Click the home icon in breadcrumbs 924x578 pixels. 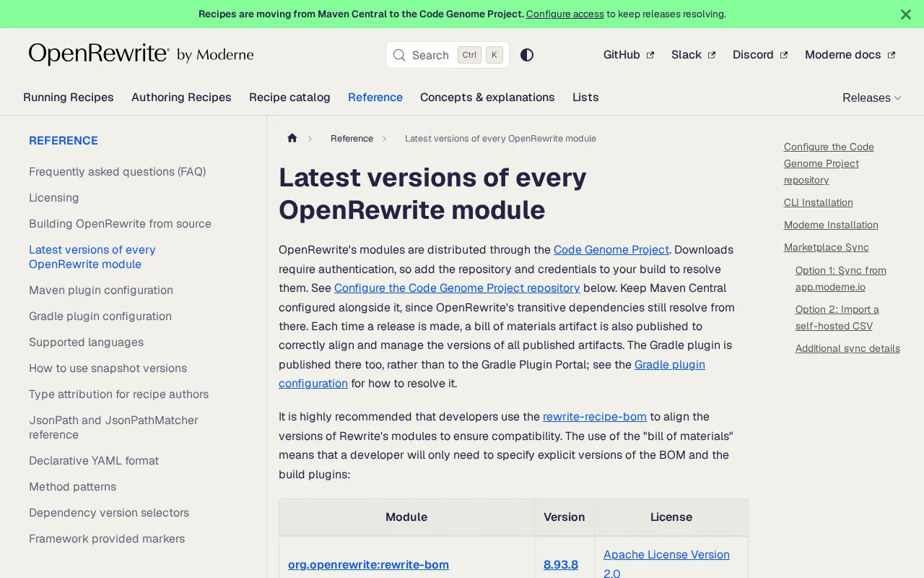pos(292,138)
